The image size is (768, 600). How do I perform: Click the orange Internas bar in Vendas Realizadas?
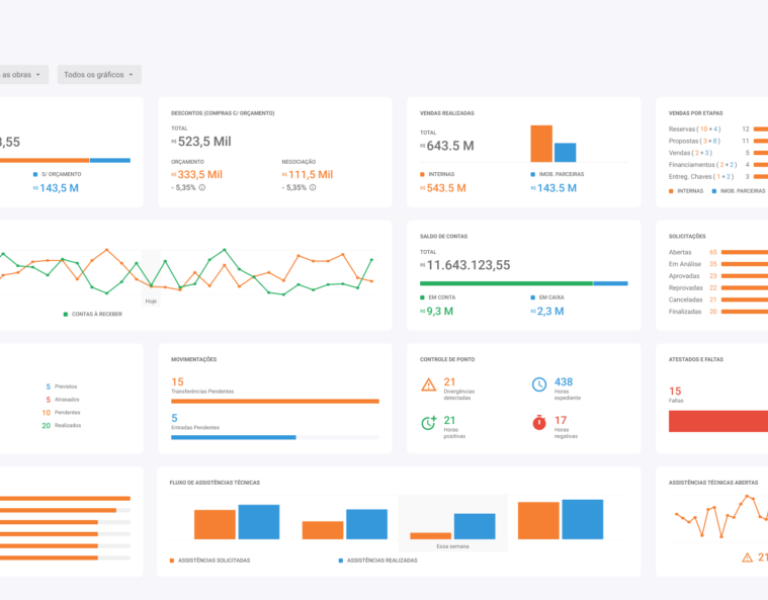click(x=541, y=143)
